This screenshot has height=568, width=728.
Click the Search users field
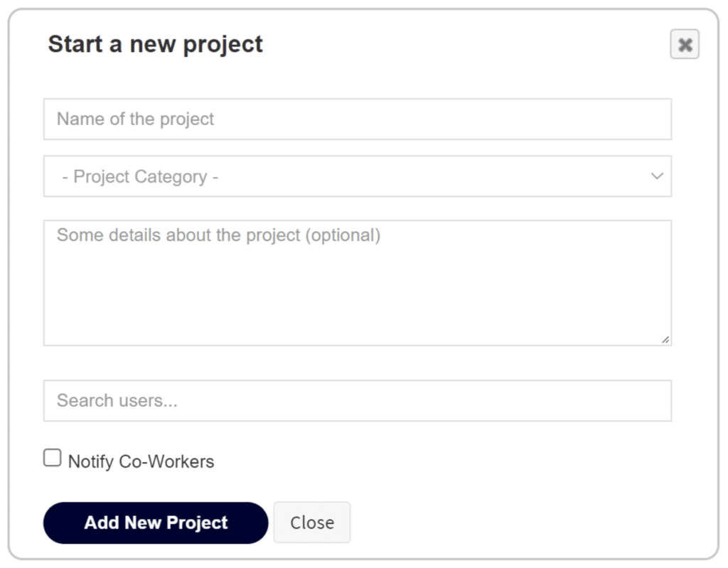pos(357,401)
